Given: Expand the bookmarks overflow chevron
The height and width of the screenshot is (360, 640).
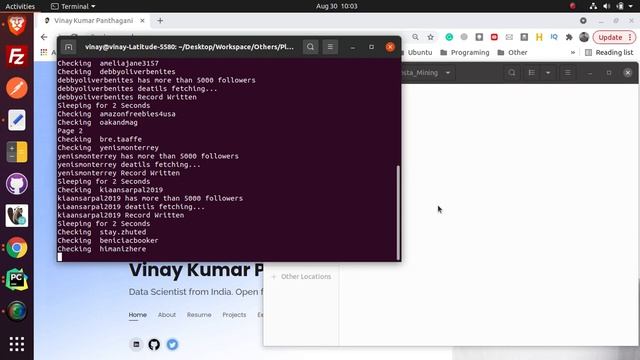Looking at the screenshot, I should [573, 52].
